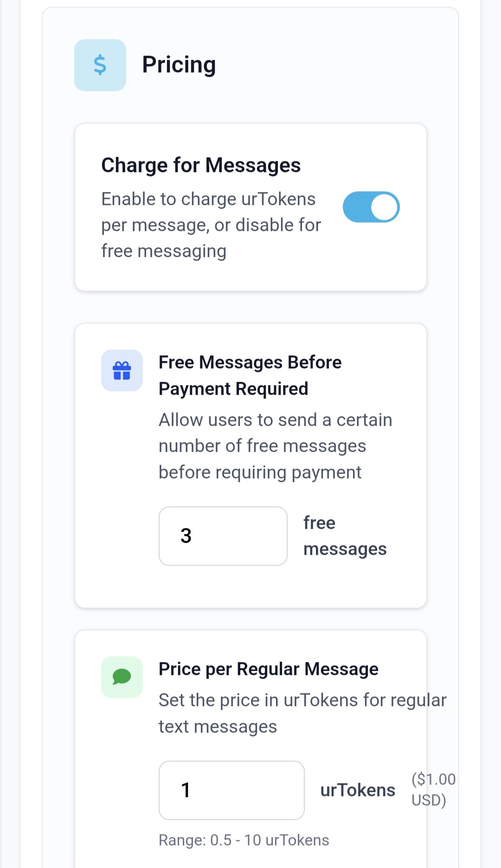Click the urTokens unit label
Viewport: 501px width, 868px height.
click(358, 790)
